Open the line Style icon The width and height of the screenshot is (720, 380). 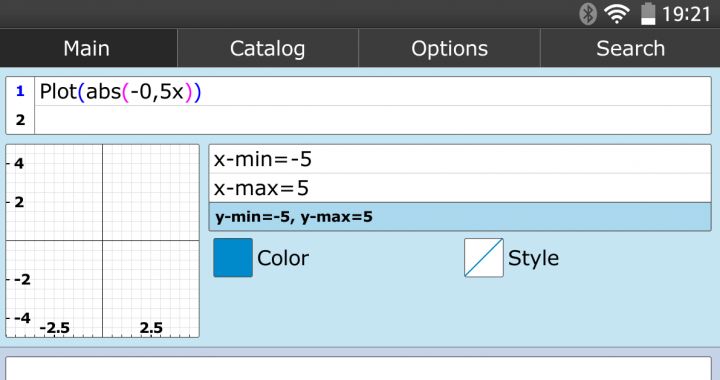(x=484, y=257)
